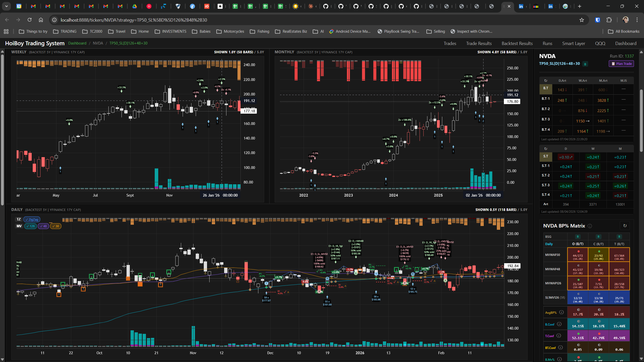Open the Selling bookmark folder
Image resolution: width=644 pixels, height=362 pixels.
tap(436, 31)
